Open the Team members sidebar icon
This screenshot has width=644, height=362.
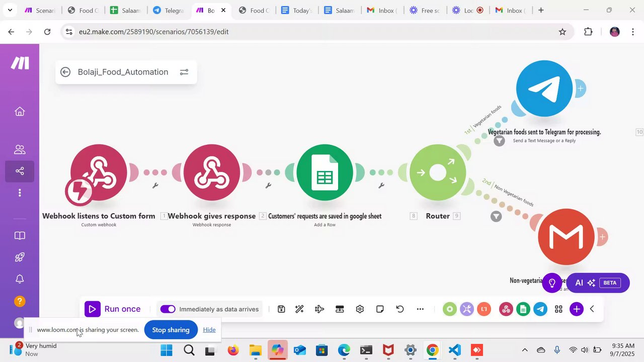click(20, 149)
